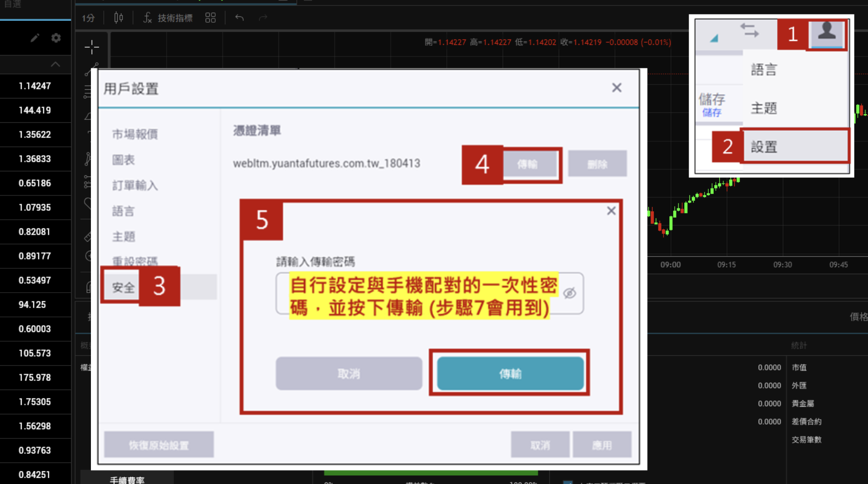Click the pencil edit watchlist icon
This screenshot has width=868, height=484.
click(x=35, y=38)
